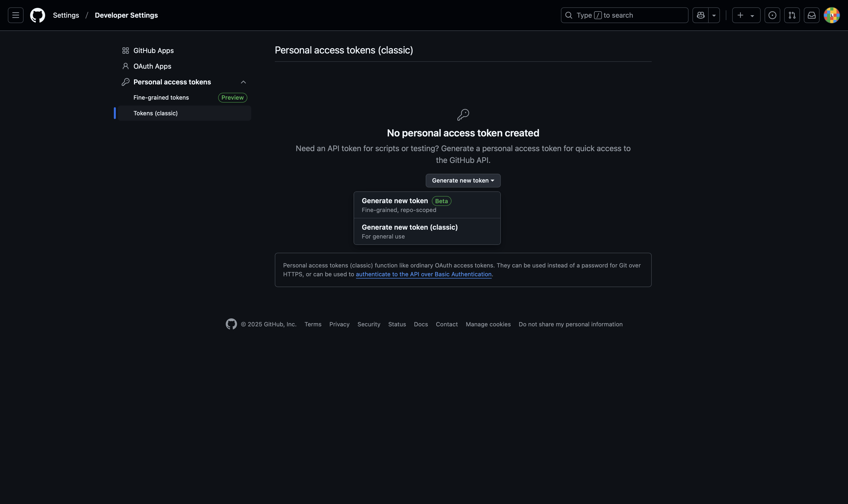Open OAuth Apps in sidebar
This screenshot has width=848, height=504.
pos(152,66)
